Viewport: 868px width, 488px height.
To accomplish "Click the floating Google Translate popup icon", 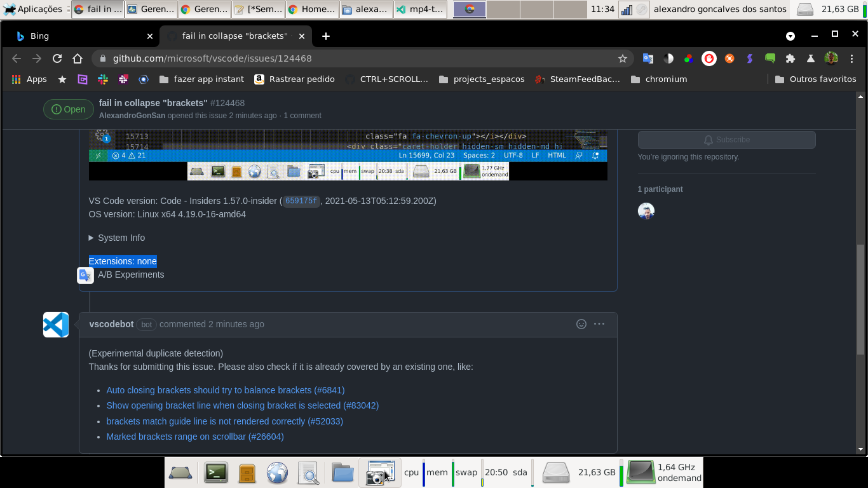I will click(x=85, y=275).
